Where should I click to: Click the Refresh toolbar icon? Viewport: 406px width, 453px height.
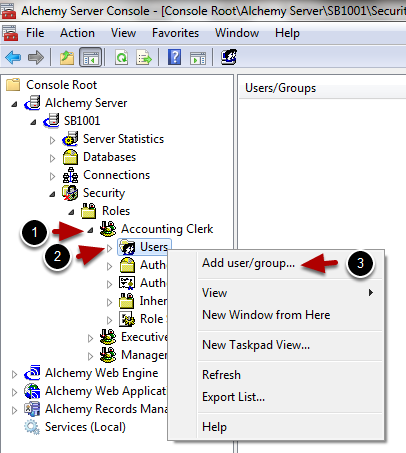(x=122, y=57)
